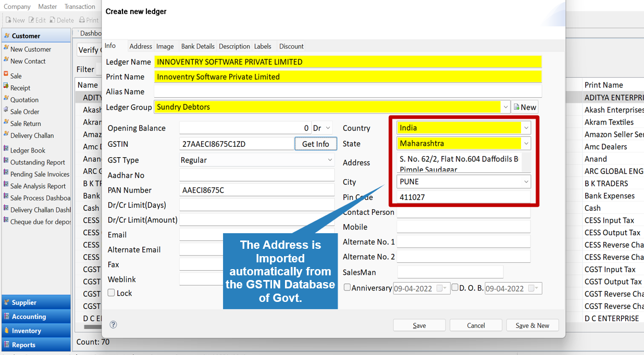Click the Ledger Name field

348,62
